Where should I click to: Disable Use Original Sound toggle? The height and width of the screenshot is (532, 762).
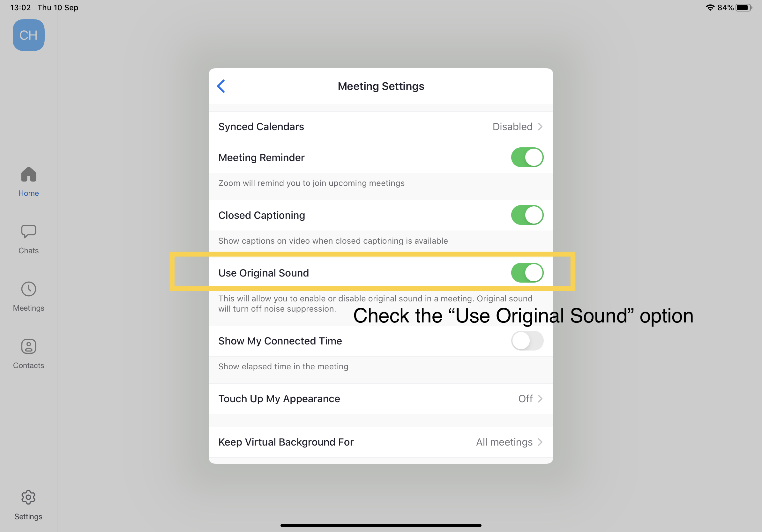pos(526,273)
